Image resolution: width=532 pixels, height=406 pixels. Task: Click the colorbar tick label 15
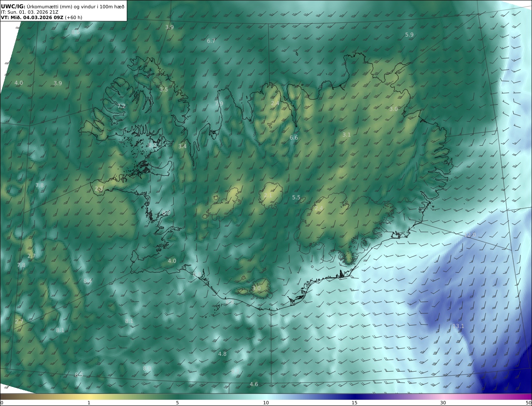[355, 403]
